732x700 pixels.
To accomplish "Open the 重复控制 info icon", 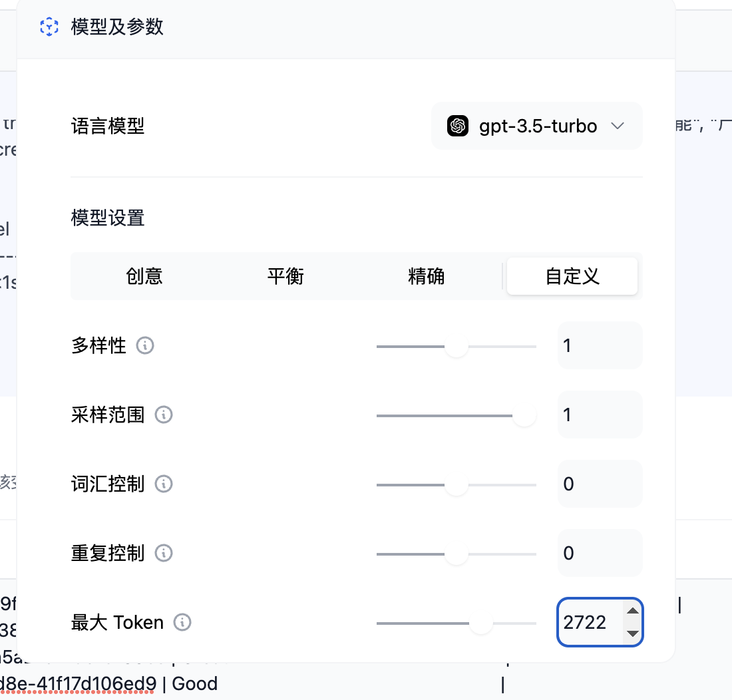I will (163, 553).
